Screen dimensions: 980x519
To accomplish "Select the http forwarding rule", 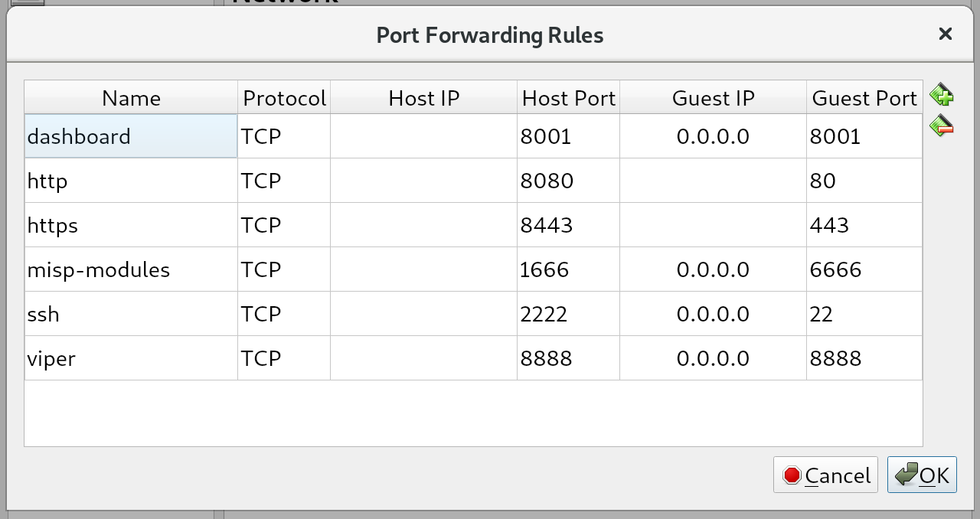I will point(130,181).
